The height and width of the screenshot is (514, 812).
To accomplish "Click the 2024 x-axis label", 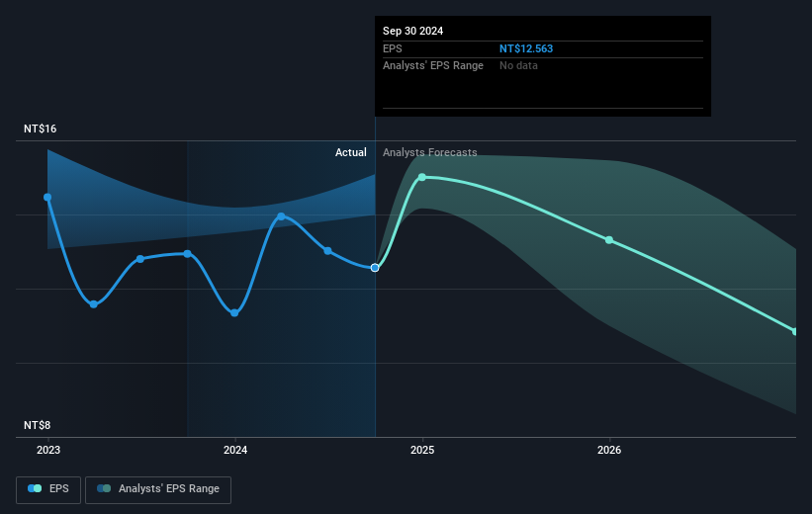I will point(235,451).
